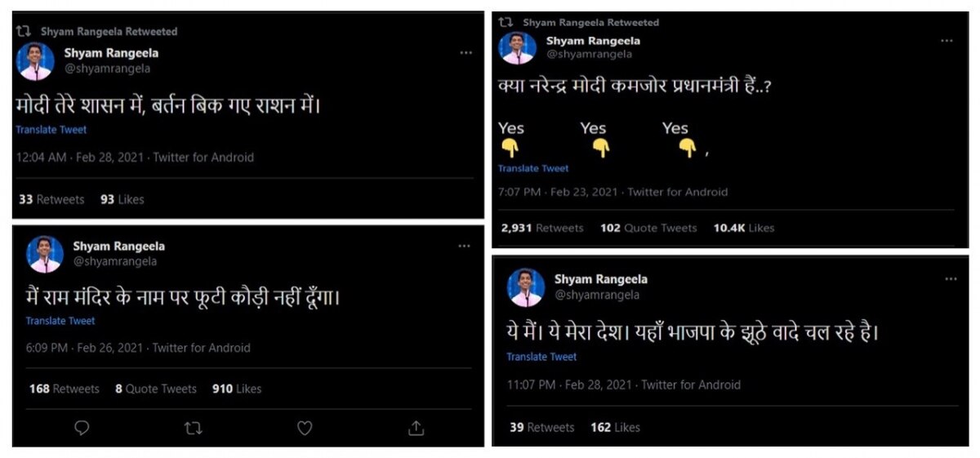Click share icon on Ram Mandir tweet
The image size is (980, 458).
pos(415,428)
